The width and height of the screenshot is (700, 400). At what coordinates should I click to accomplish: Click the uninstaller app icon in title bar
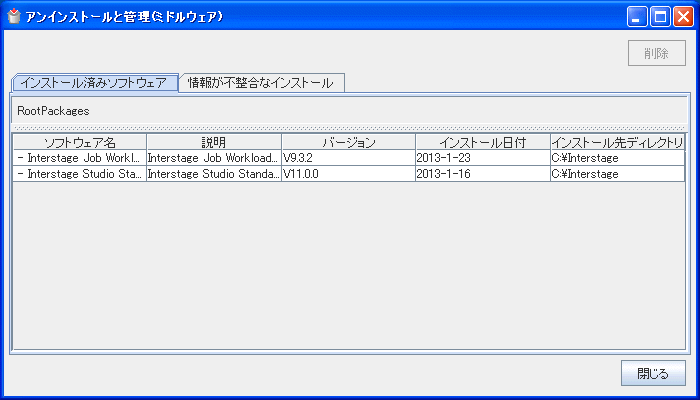tap(14, 17)
